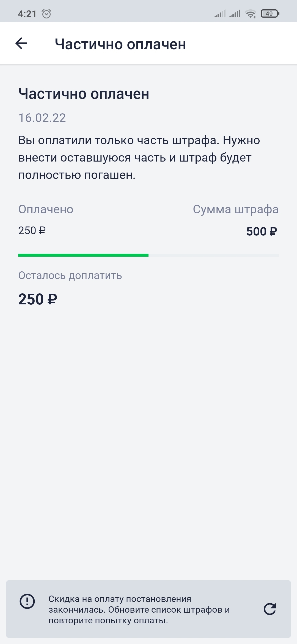Tap the large "Частично оплачен" heading
The width and height of the screenshot is (297, 644).
84,94
